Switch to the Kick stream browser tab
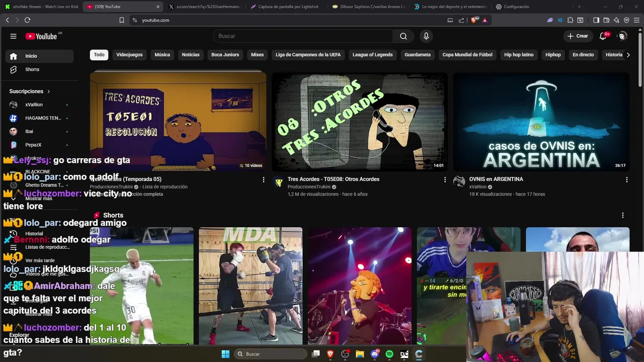Screen dimensions: 644x362 [42, 7]
